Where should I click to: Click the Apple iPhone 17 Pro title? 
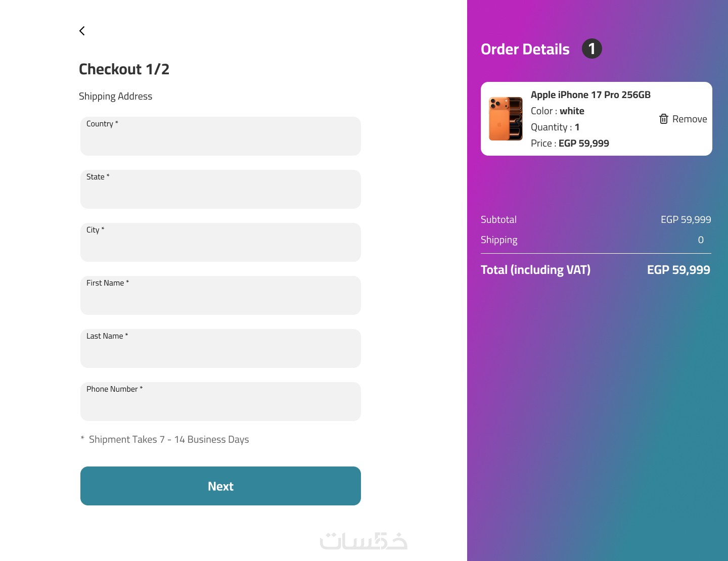[590, 95]
